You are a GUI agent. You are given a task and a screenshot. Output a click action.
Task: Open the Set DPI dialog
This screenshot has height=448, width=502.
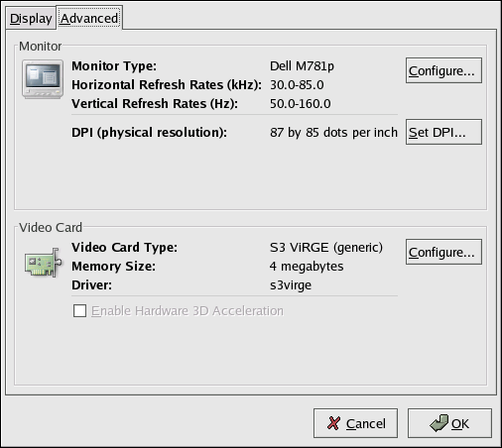443,132
